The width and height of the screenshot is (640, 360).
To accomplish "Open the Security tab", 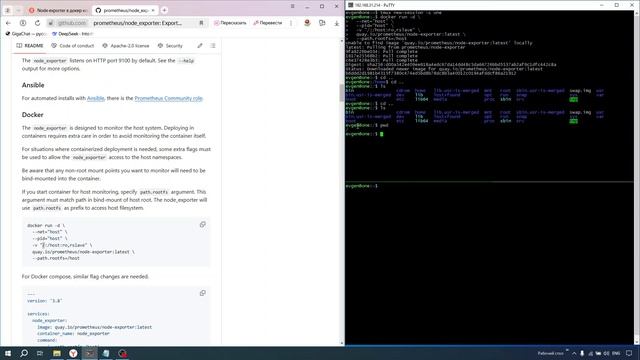I will point(170,46).
